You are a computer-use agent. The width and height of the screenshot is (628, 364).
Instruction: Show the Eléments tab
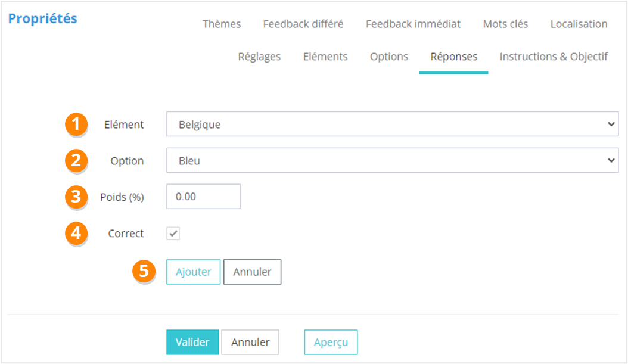click(x=325, y=57)
